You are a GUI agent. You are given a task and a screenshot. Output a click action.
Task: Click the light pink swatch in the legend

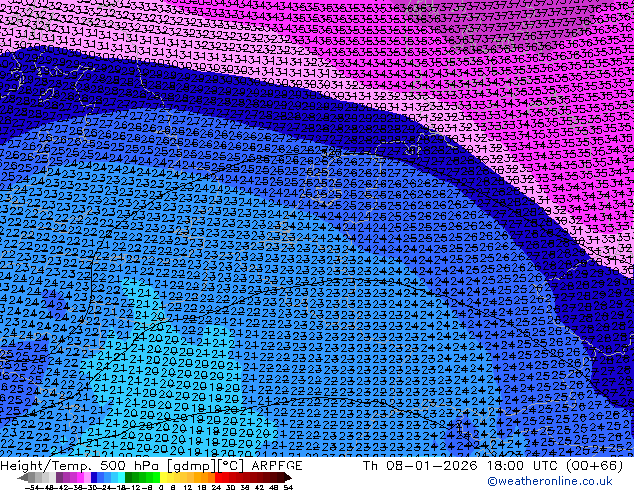click(87, 478)
